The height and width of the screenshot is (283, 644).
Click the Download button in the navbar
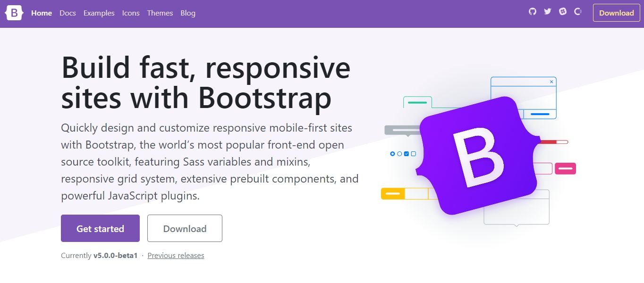coord(616,13)
